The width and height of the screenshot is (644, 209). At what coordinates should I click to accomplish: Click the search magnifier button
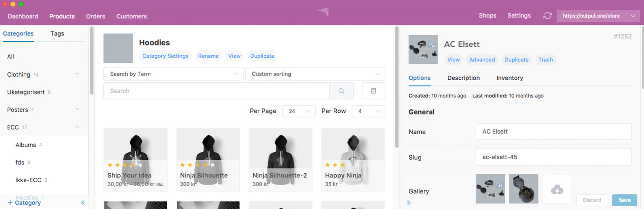pos(341,91)
